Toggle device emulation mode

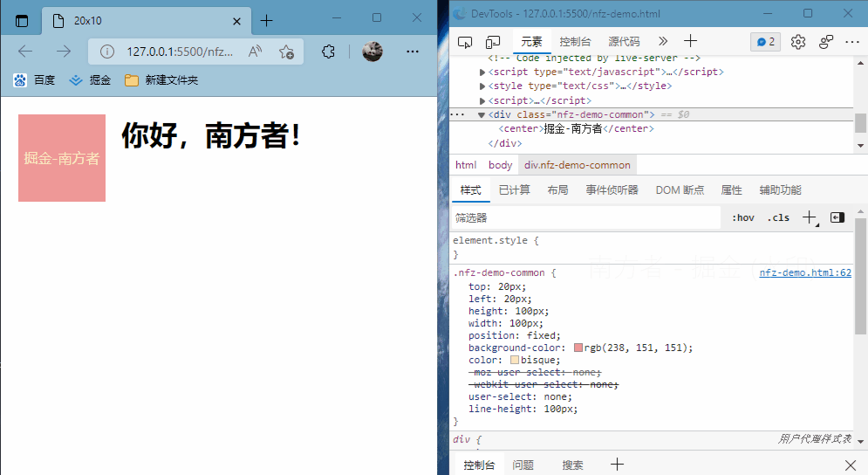(493, 42)
